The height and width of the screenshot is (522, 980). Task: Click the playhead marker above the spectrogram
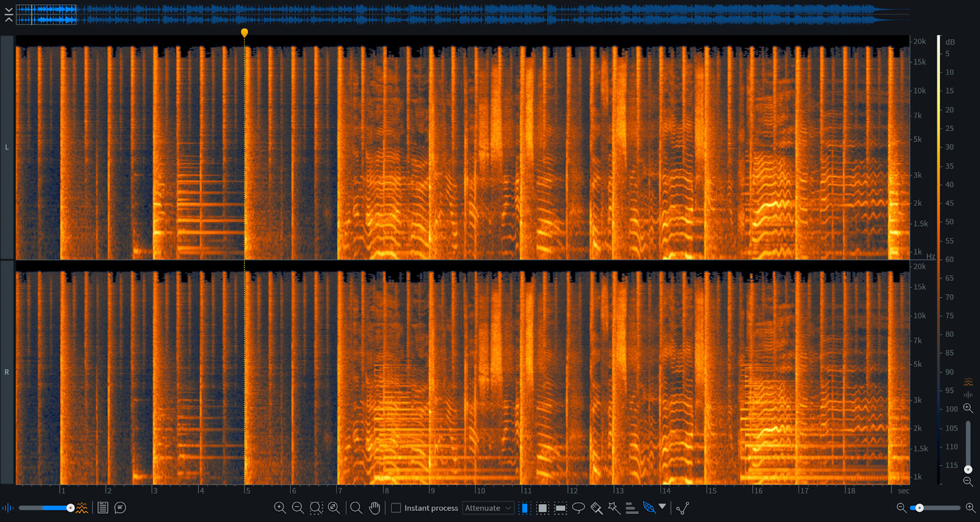[x=244, y=32]
